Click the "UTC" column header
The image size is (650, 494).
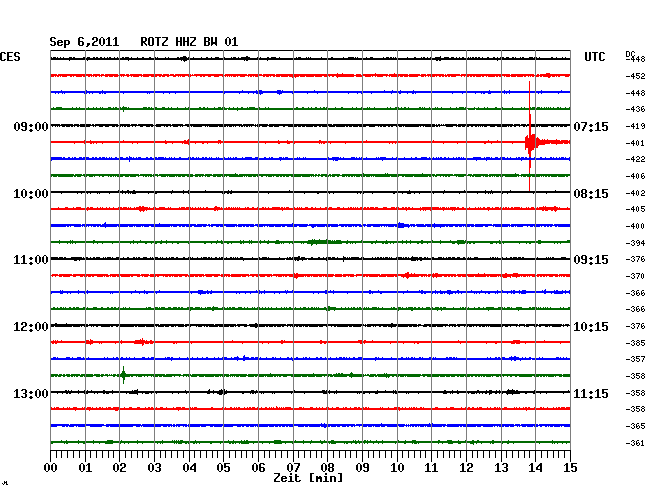tap(594, 57)
